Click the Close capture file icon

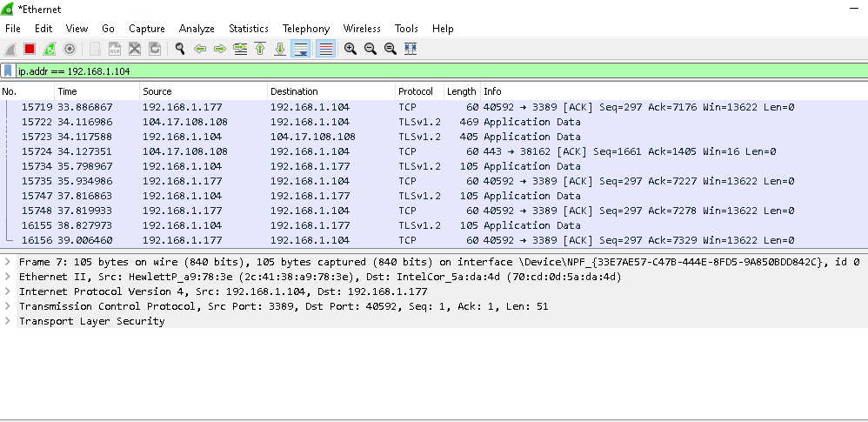click(135, 49)
